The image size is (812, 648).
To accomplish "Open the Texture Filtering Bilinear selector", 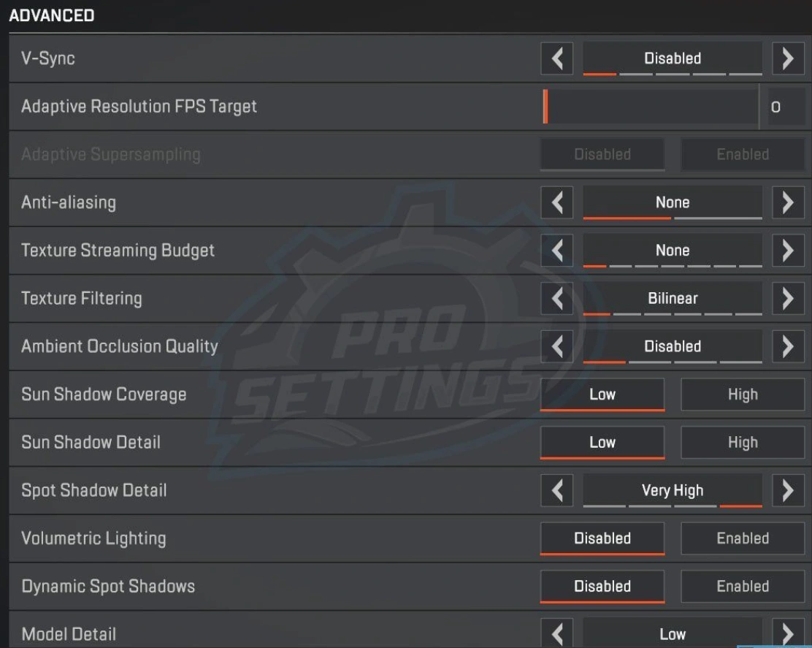I will click(672, 298).
